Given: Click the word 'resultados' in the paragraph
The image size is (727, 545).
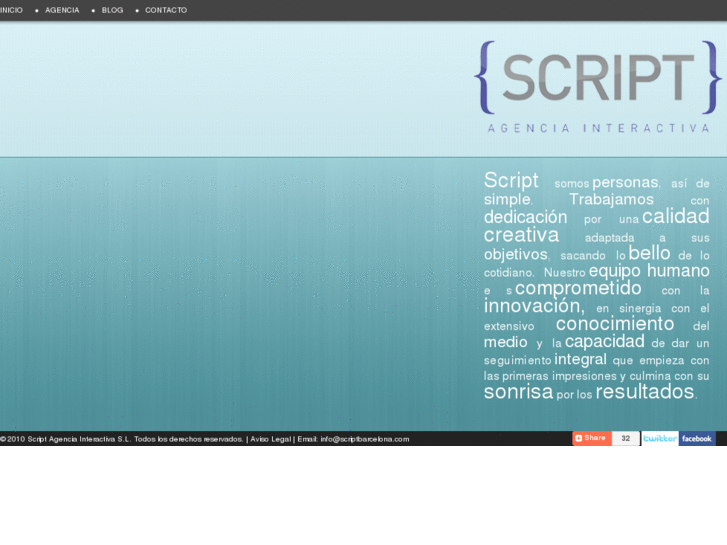Looking at the screenshot, I should click(x=645, y=391).
